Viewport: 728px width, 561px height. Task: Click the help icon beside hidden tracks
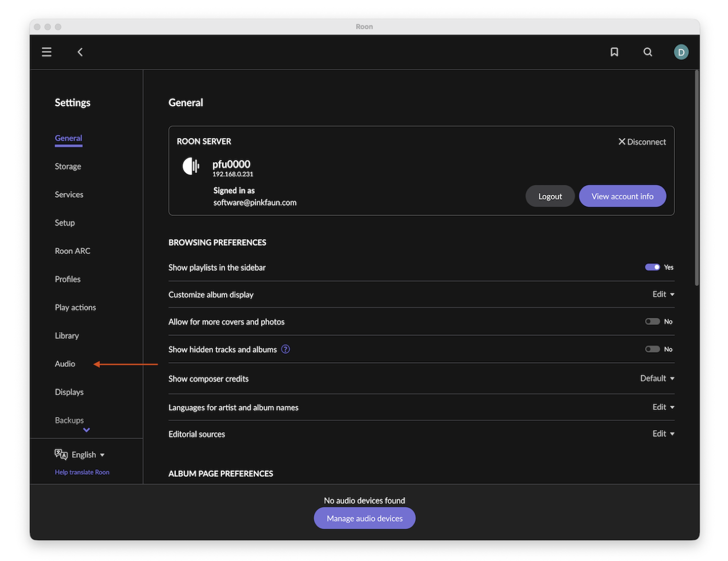[x=286, y=349]
